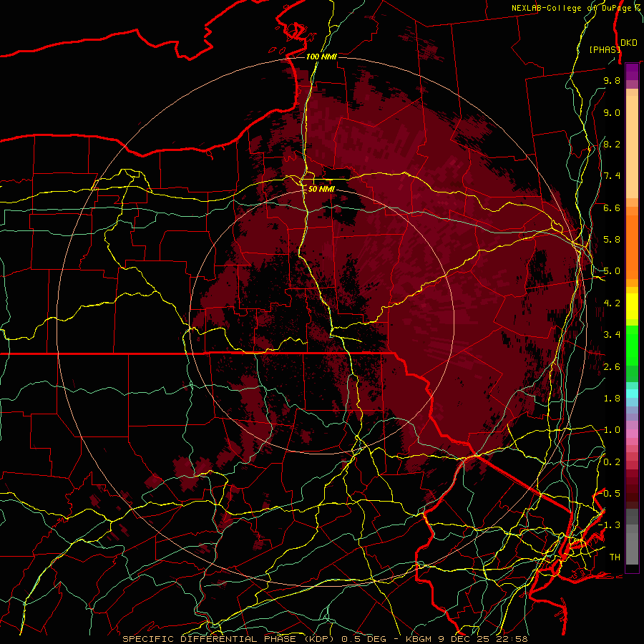Pick the cyan segment of the color bar
Screen dimensions: 644x644
pyautogui.click(x=632, y=394)
